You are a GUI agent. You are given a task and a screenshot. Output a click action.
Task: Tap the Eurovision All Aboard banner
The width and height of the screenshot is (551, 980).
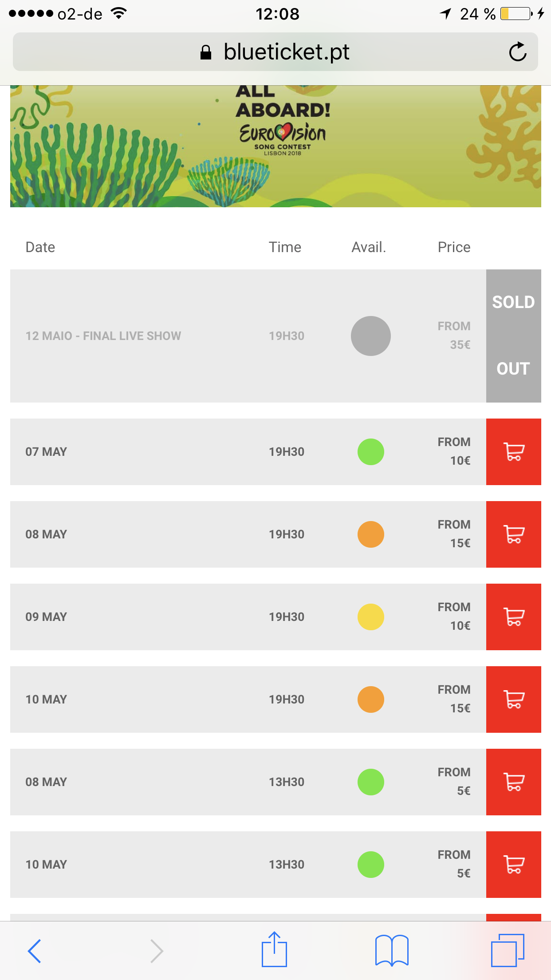(x=275, y=146)
